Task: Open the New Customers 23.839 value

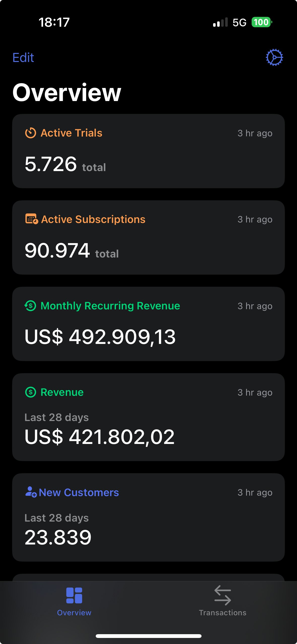Action: point(58,537)
